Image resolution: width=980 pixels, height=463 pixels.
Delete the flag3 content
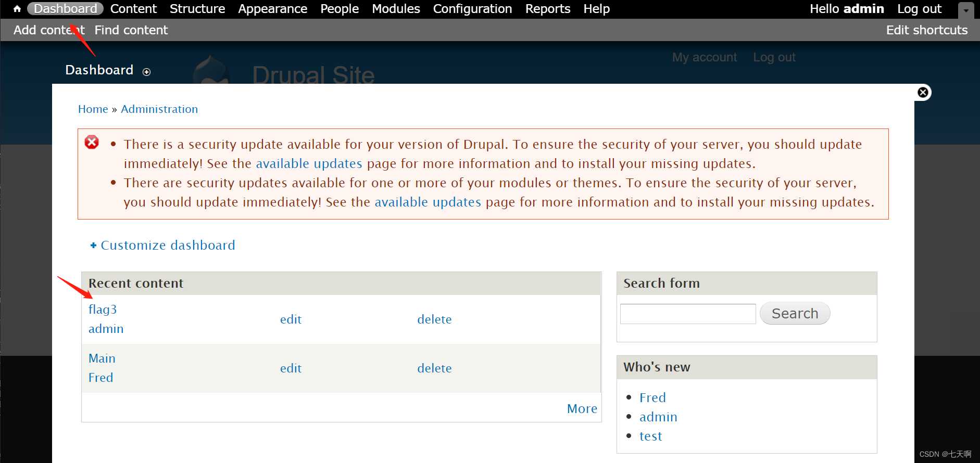[x=434, y=319]
